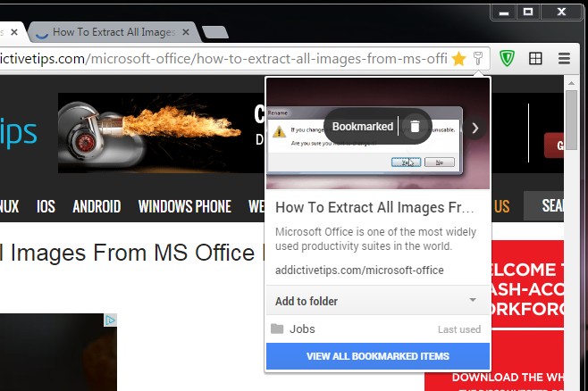Edit the bookmark title How To Extract All Images
588x391 pixels.
tap(374, 207)
